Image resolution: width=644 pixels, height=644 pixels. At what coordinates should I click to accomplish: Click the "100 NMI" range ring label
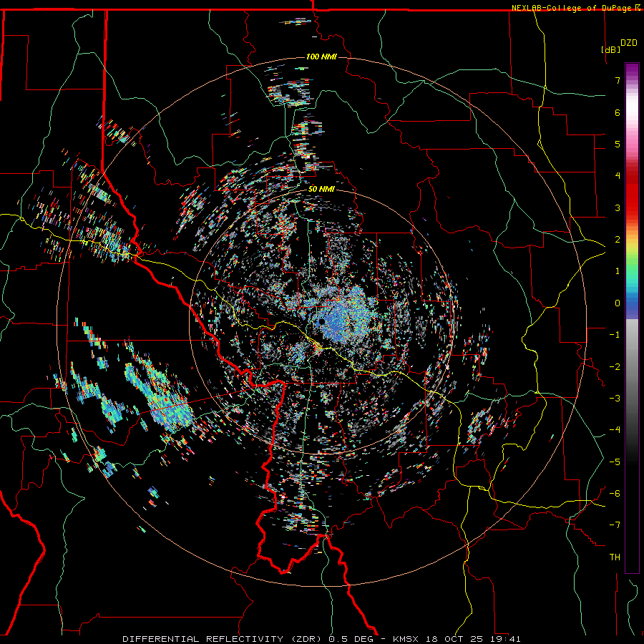pyautogui.click(x=321, y=57)
